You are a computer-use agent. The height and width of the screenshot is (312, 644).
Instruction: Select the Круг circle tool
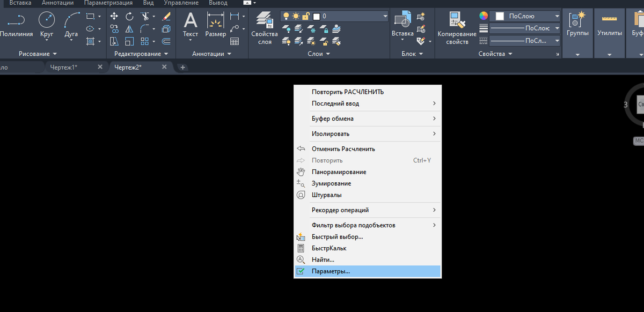[47, 26]
